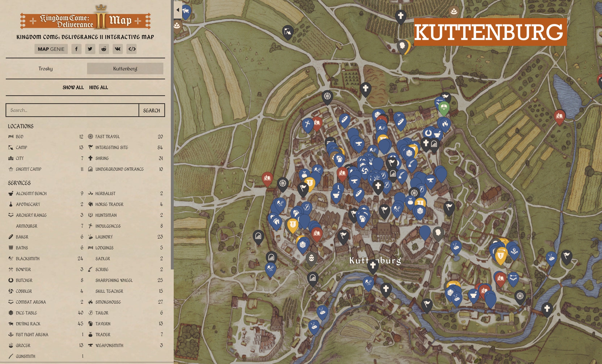Toggle the Fast Travel location filter

coord(108,137)
